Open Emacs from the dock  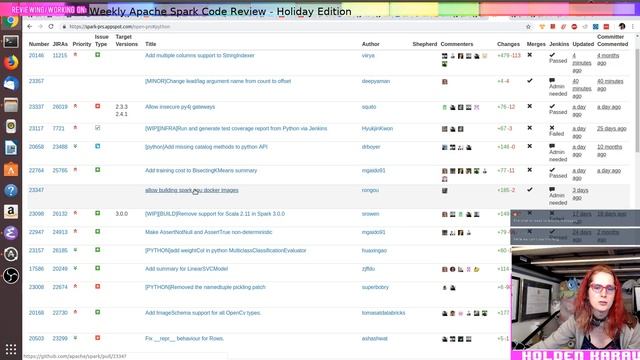point(11,233)
